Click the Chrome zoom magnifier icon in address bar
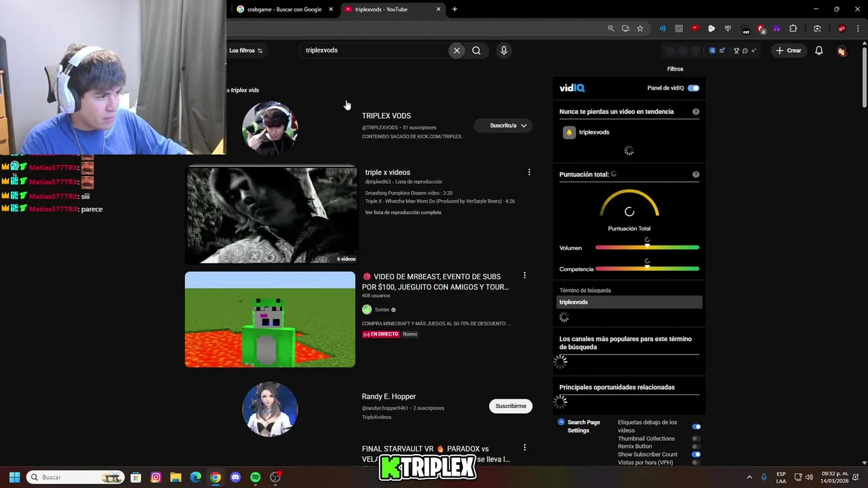The height and width of the screenshot is (488, 868). pyautogui.click(x=611, y=28)
